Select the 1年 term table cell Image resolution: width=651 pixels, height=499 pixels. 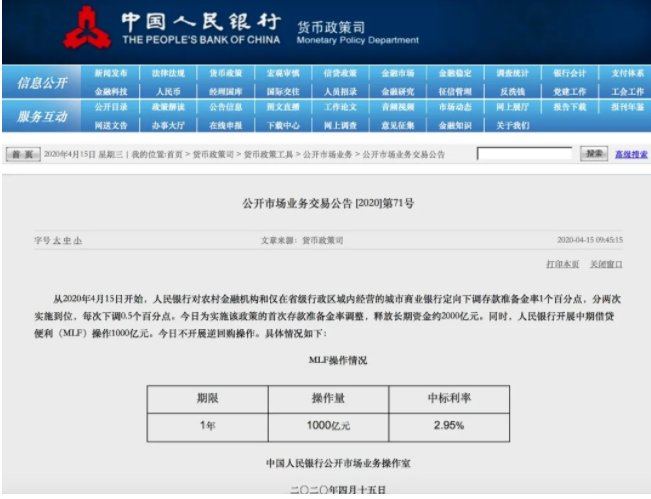coord(208,427)
